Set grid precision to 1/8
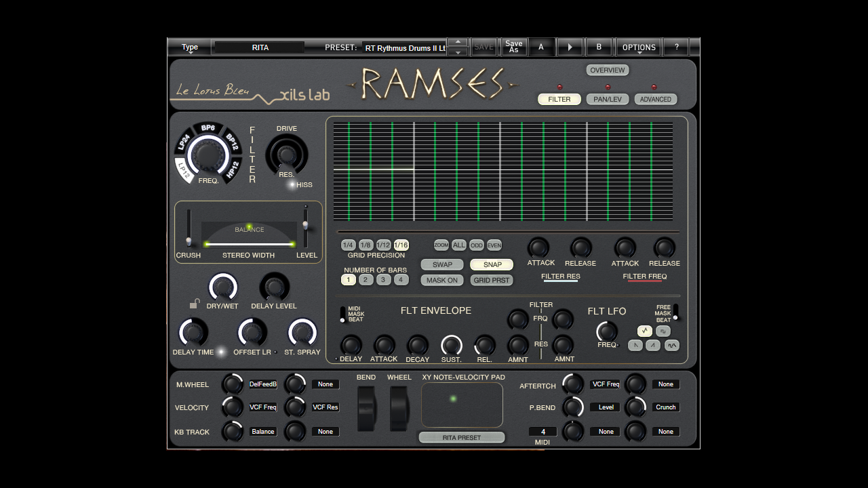This screenshot has height=488, width=868. point(366,245)
